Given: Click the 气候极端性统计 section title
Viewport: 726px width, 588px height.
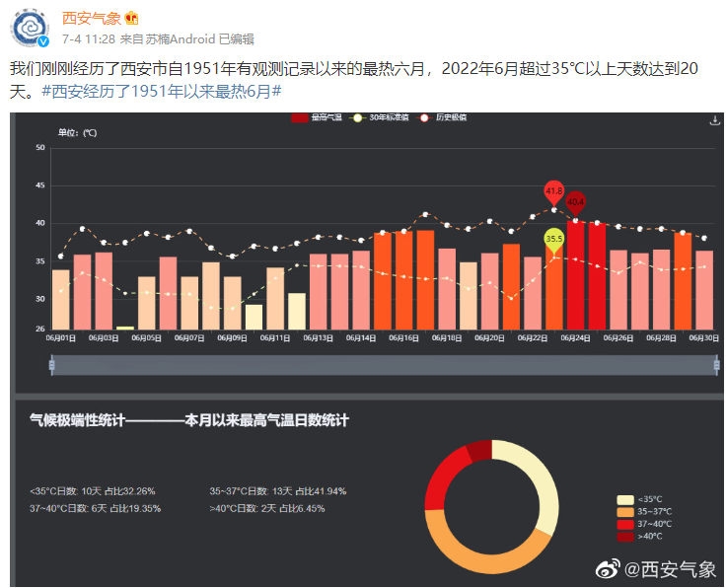Looking at the screenshot, I should (189, 420).
